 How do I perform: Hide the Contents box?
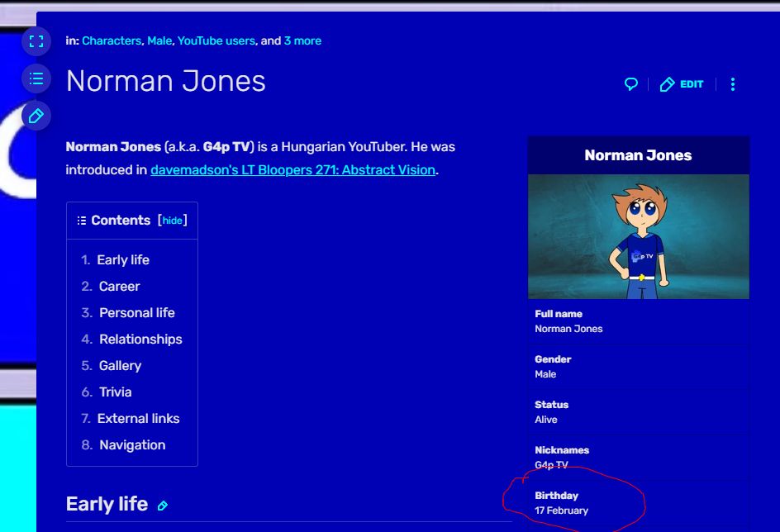(x=172, y=221)
